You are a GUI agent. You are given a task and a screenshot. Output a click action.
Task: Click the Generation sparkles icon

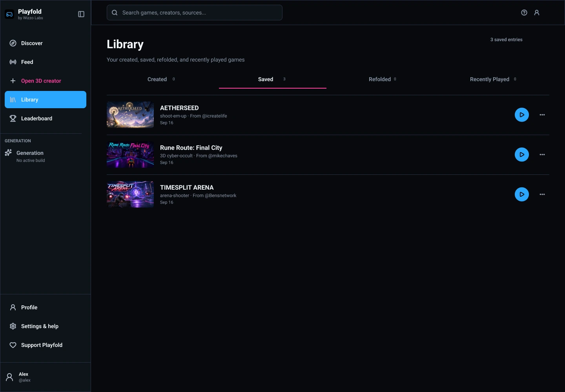point(8,153)
